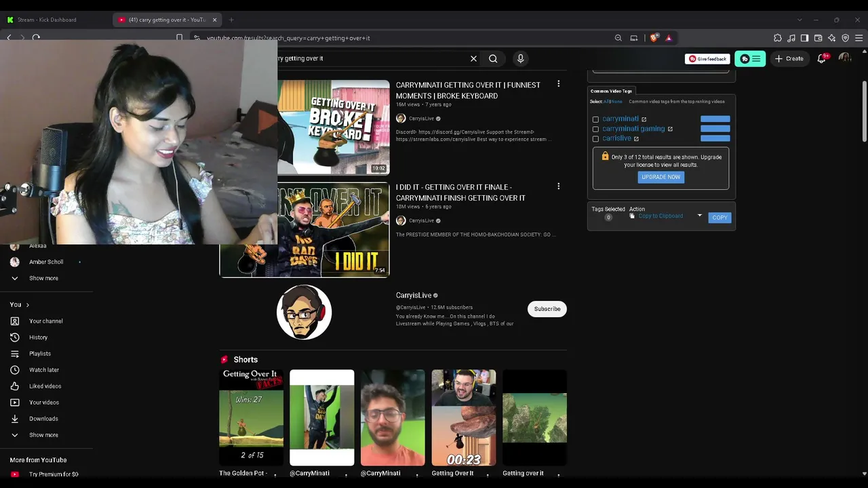Open Downloads in sidebar
The image size is (868, 488).
43,419
